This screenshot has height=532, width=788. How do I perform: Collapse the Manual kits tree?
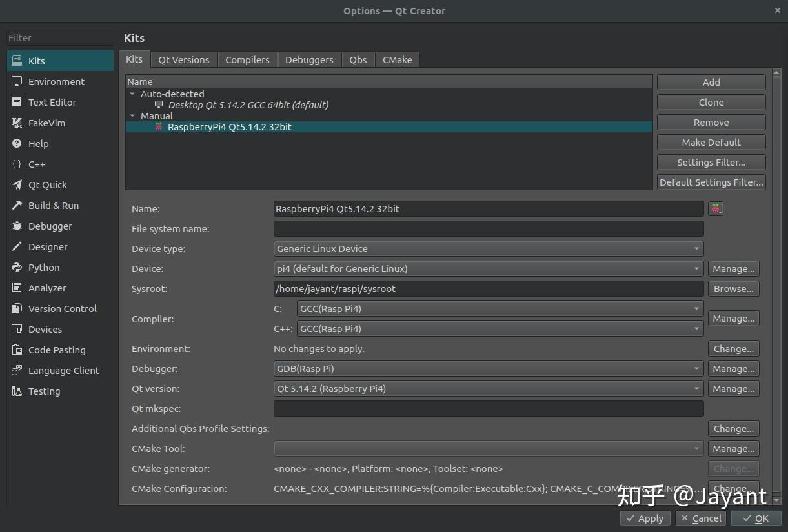(133, 115)
